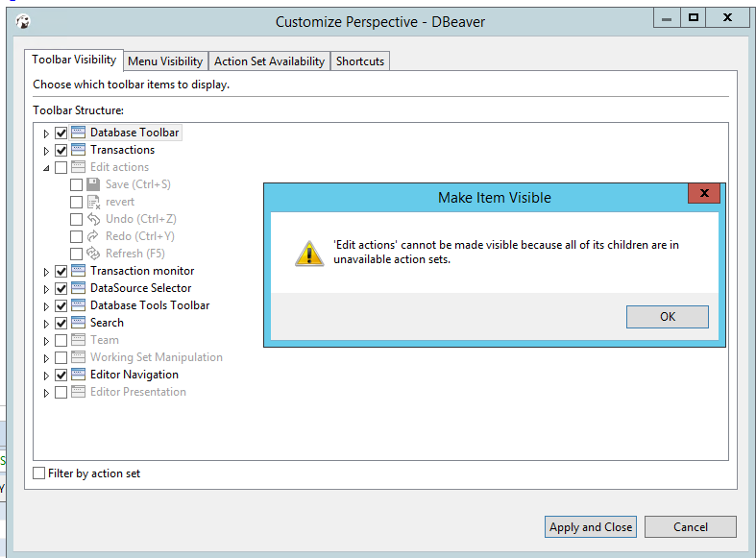Click the Team toolbar row icon

(x=78, y=340)
